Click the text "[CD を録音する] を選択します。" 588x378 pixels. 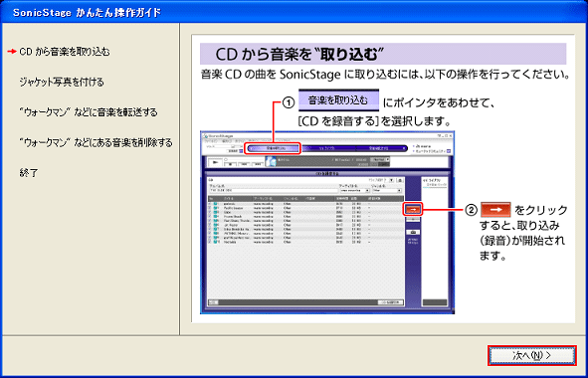(x=374, y=122)
